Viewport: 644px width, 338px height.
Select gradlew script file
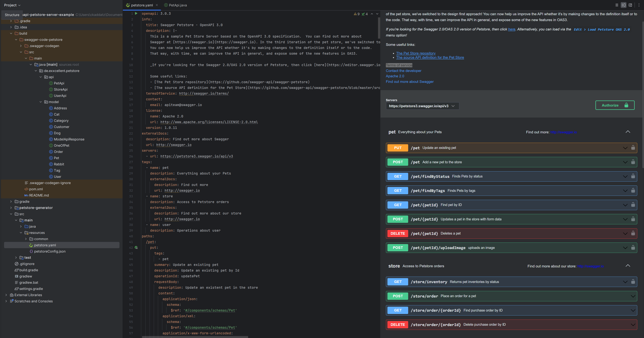click(x=25, y=276)
